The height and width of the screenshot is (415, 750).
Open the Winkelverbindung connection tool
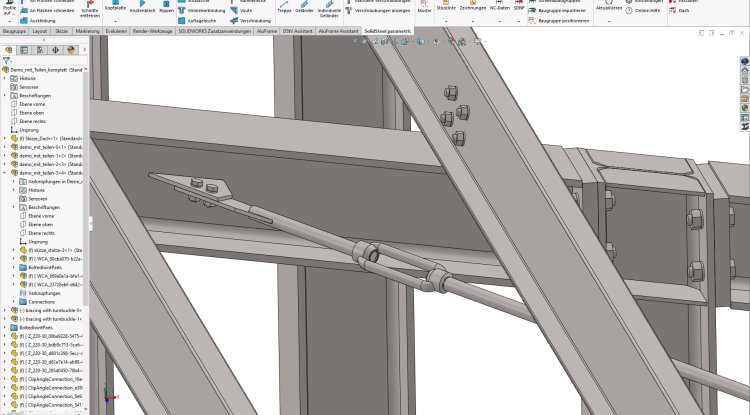(201, 11)
